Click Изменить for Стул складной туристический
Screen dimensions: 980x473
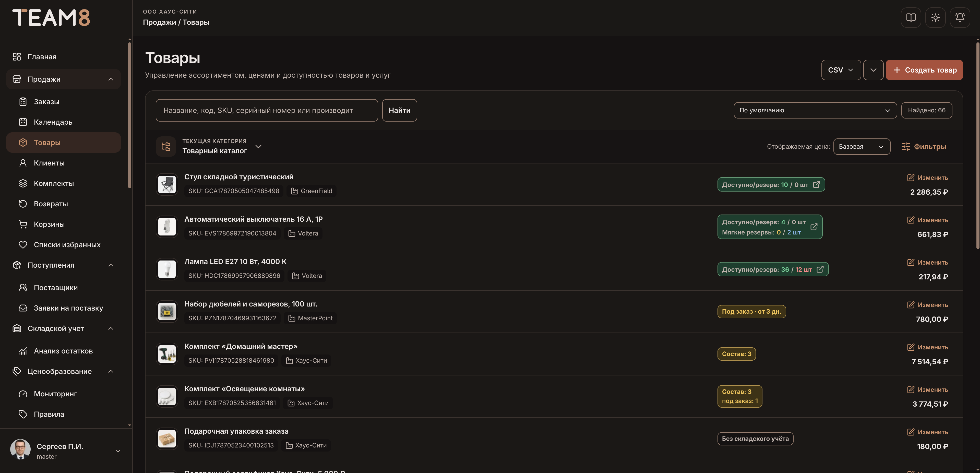927,178
